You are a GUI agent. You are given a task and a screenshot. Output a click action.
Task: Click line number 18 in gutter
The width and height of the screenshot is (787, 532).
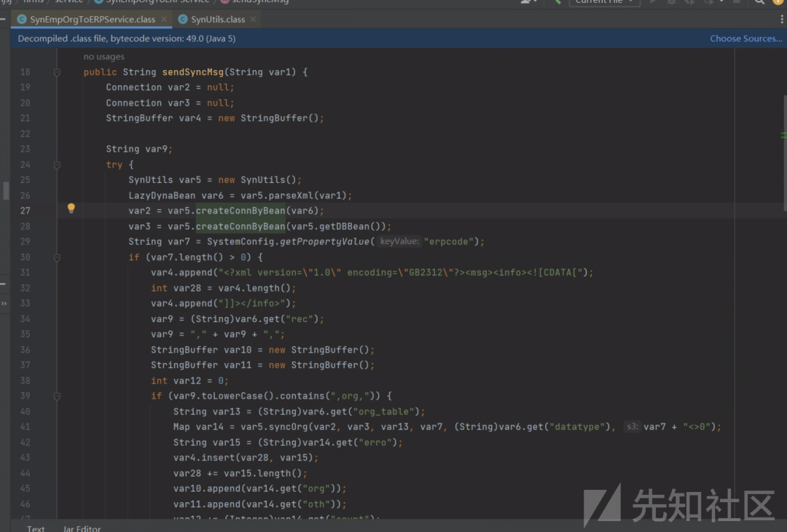(x=25, y=72)
